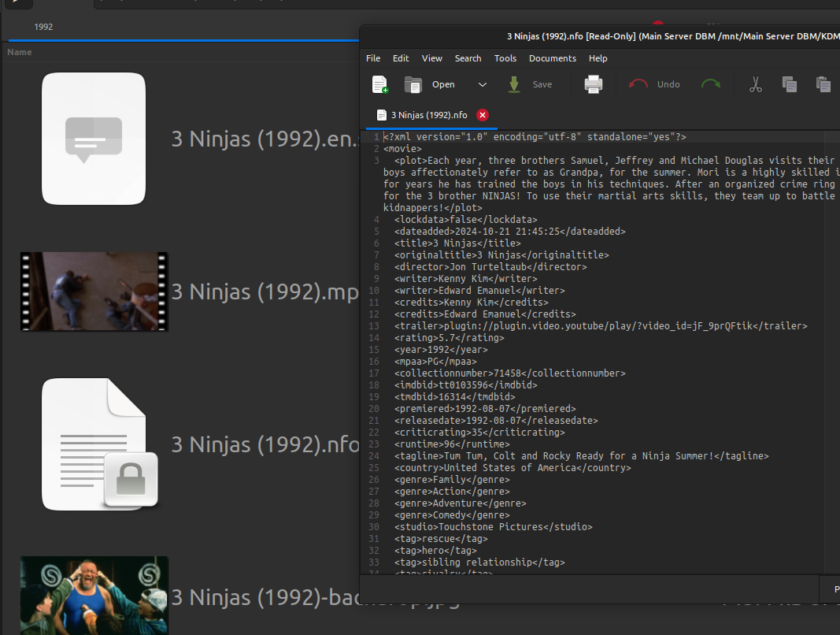Screen dimensions: 840x635
Task: Click the Paste clipboard icon
Action: (823, 84)
